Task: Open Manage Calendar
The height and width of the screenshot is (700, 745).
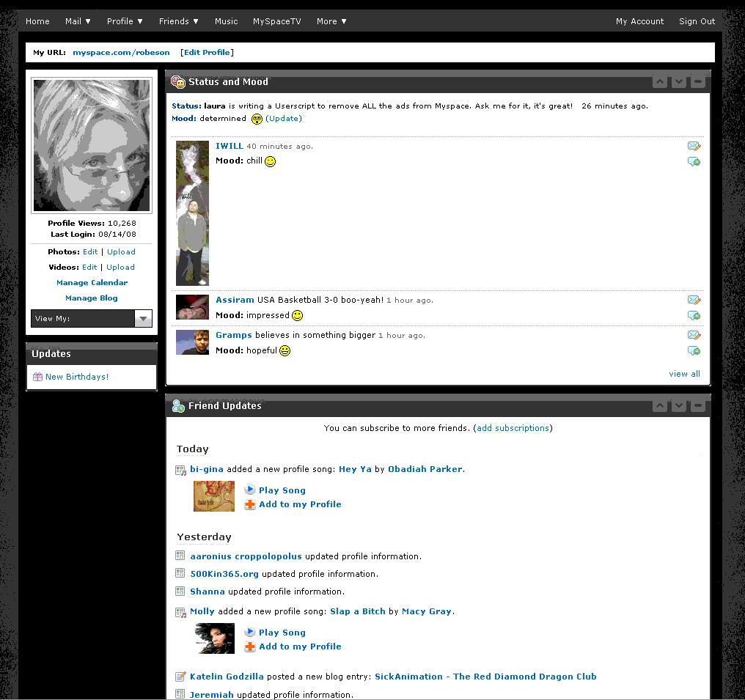Action: (92, 282)
